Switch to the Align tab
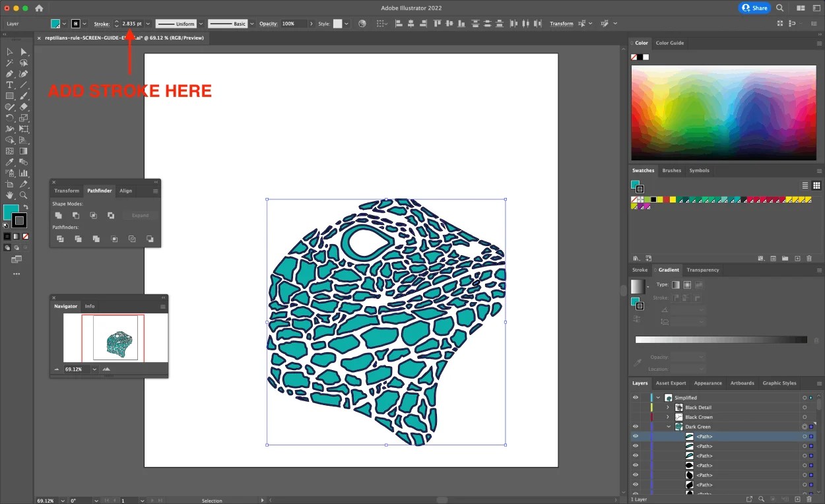This screenshot has height=504, width=825. (125, 191)
